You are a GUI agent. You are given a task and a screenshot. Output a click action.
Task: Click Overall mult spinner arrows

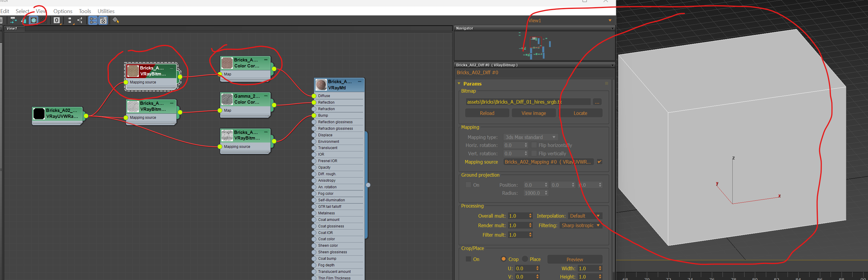tap(530, 216)
